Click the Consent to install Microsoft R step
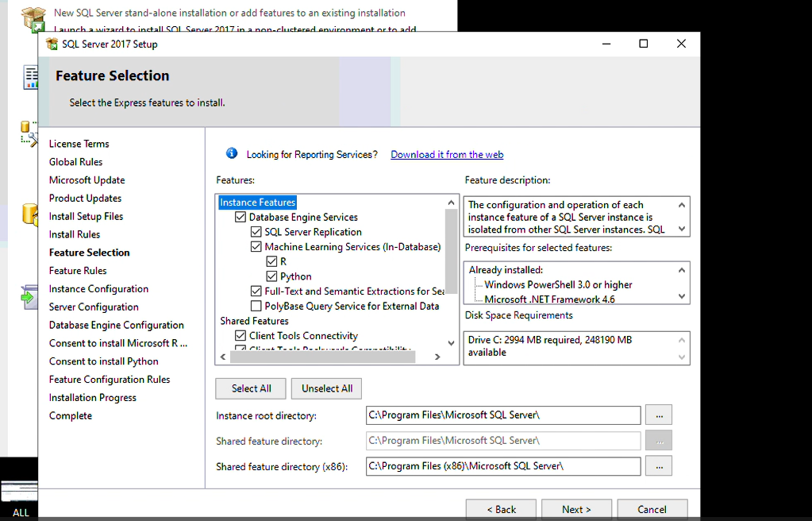 118,343
